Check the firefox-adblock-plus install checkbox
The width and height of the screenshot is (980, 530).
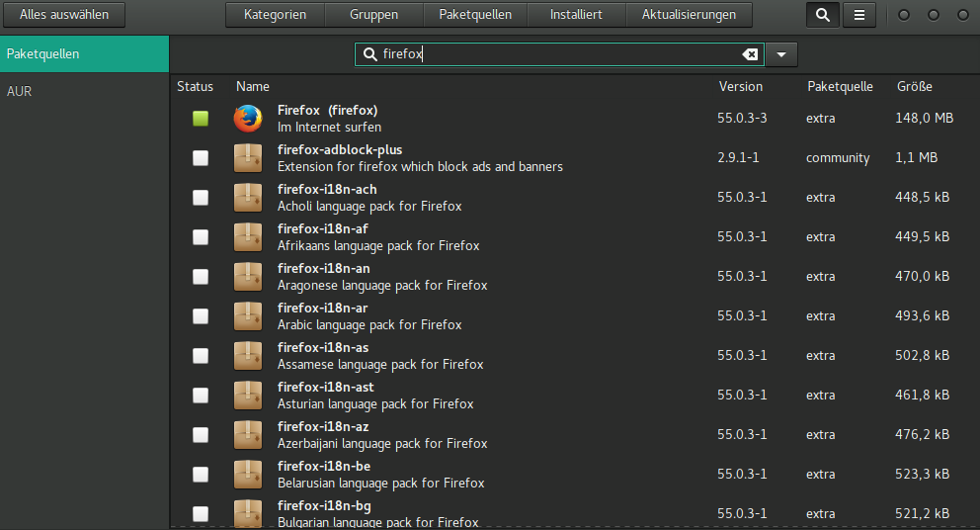pos(201,158)
